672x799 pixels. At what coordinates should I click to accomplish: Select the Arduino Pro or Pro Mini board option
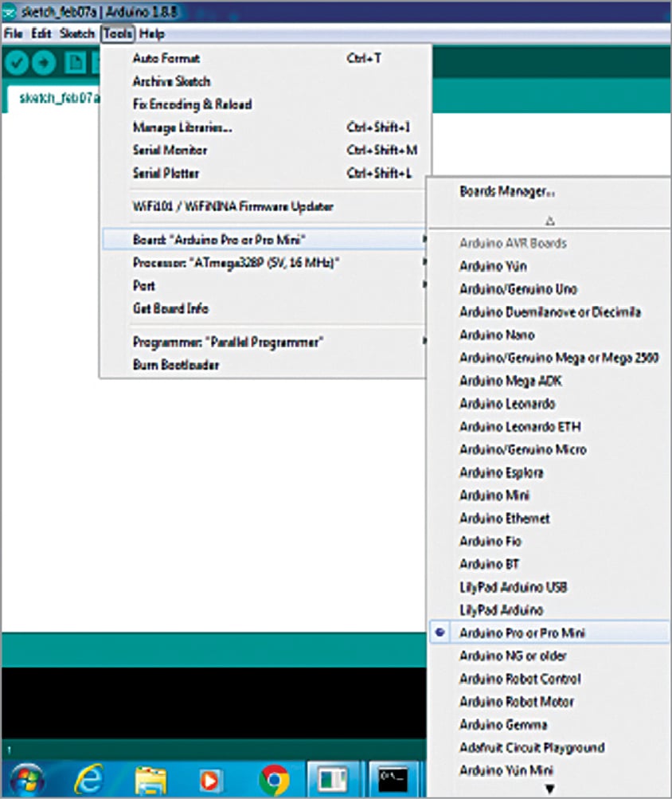pos(522,633)
